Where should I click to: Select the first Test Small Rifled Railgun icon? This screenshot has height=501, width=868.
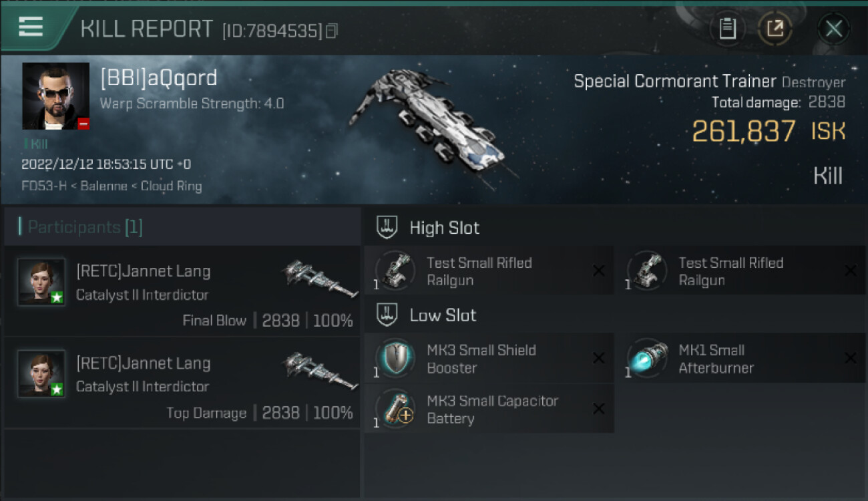396,271
